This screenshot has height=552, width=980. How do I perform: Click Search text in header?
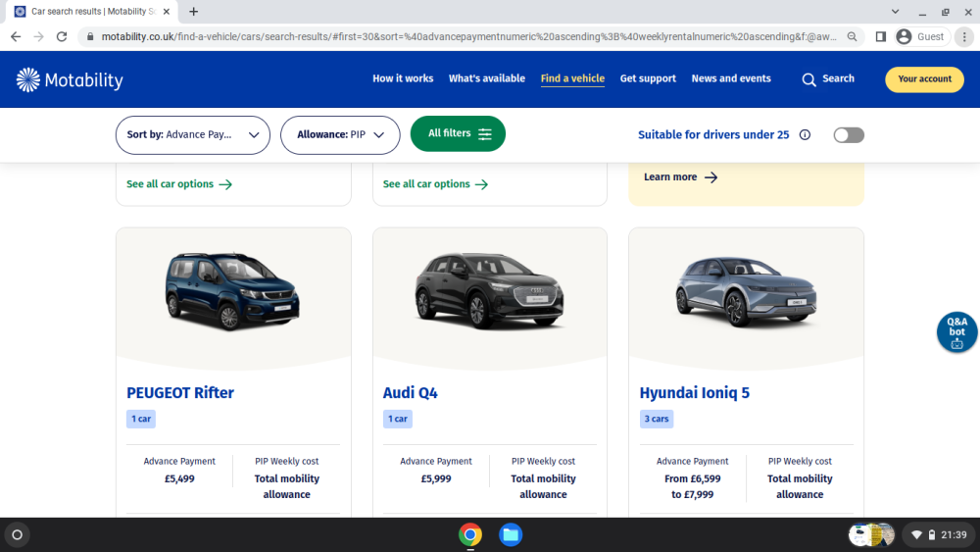(x=838, y=78)
